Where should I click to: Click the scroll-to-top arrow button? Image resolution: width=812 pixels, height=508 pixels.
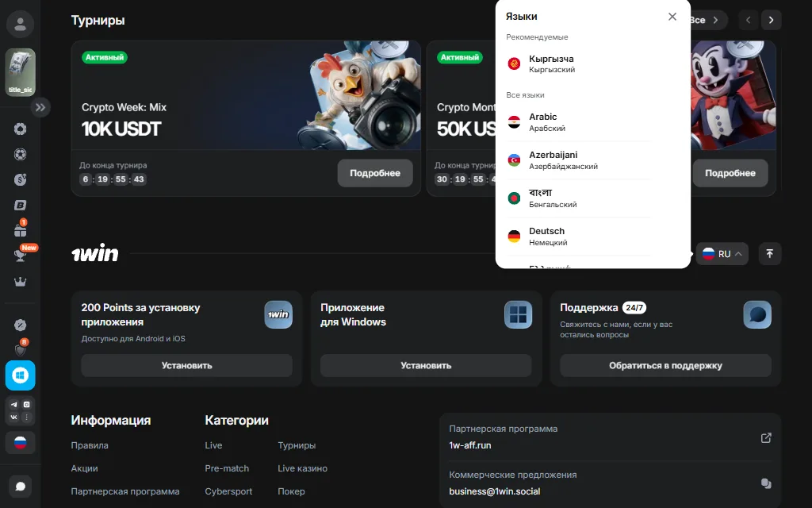[x=769, y=253]
